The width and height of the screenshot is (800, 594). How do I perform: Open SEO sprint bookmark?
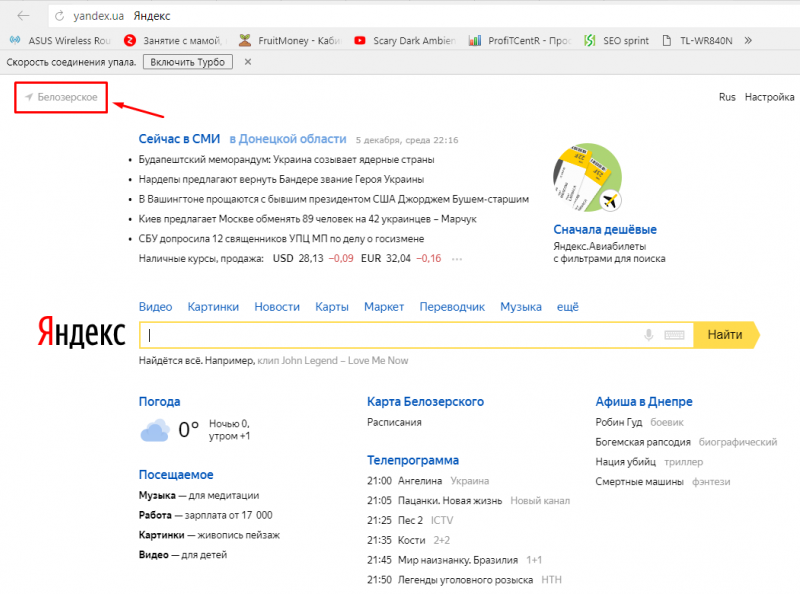click(616, 41)
